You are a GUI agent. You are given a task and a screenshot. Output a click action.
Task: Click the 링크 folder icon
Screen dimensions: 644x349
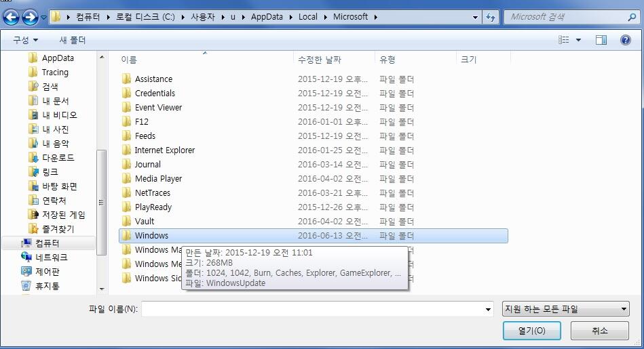(33, 172)
